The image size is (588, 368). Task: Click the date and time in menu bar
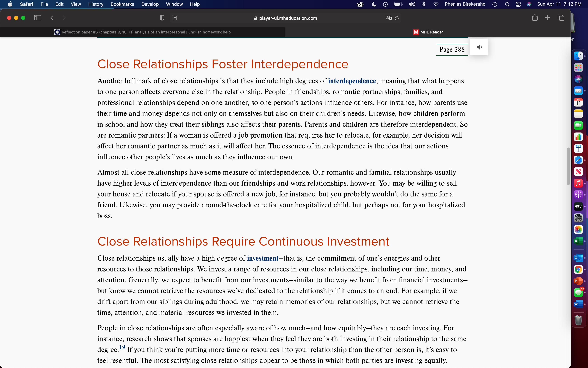[559, 4]
